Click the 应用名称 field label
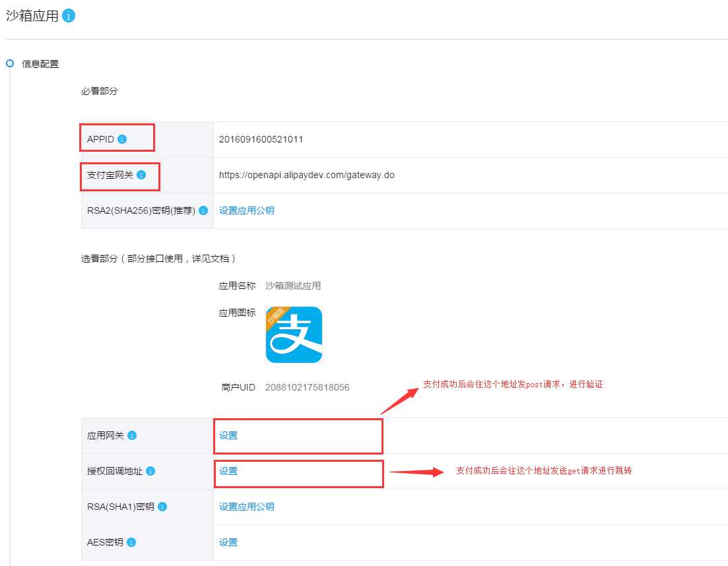The height and width of the screenshot is (566, 728). pos(237,286)
